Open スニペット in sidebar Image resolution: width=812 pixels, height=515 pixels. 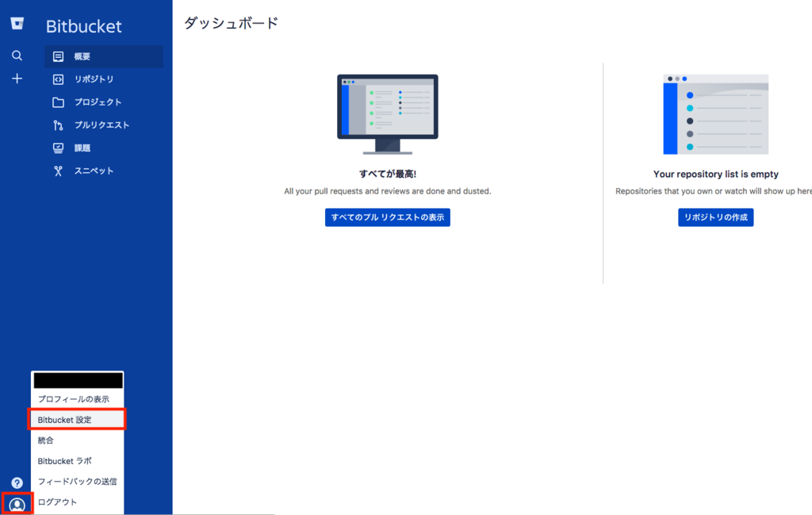pos(104,171)
